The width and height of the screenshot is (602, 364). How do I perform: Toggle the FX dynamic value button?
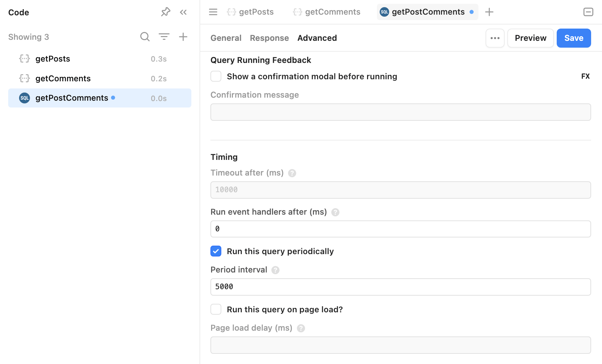585,76
